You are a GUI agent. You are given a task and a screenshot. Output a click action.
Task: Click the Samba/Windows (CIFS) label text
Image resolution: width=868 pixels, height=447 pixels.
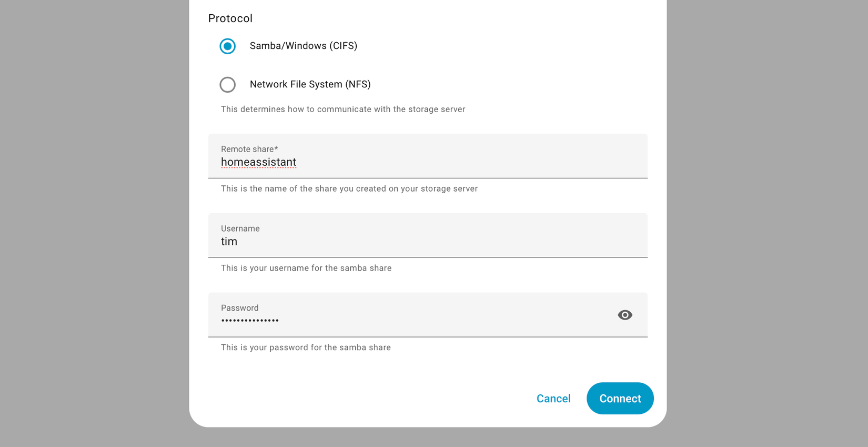304,46
